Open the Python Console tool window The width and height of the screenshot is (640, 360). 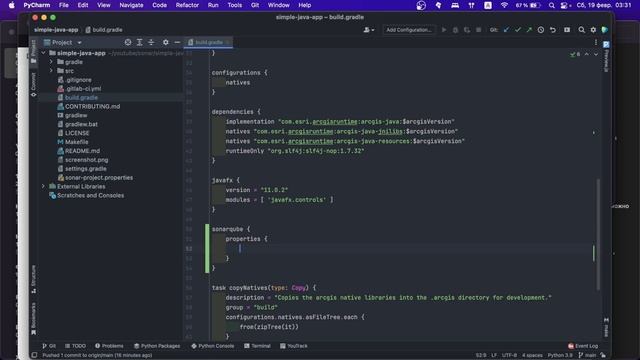point(212,346)
